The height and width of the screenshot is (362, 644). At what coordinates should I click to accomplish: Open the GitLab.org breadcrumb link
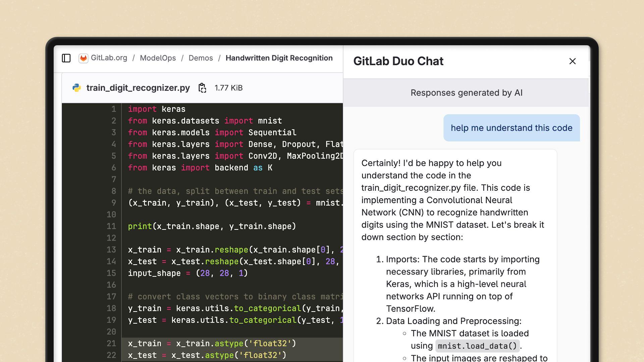pos(109,58)
